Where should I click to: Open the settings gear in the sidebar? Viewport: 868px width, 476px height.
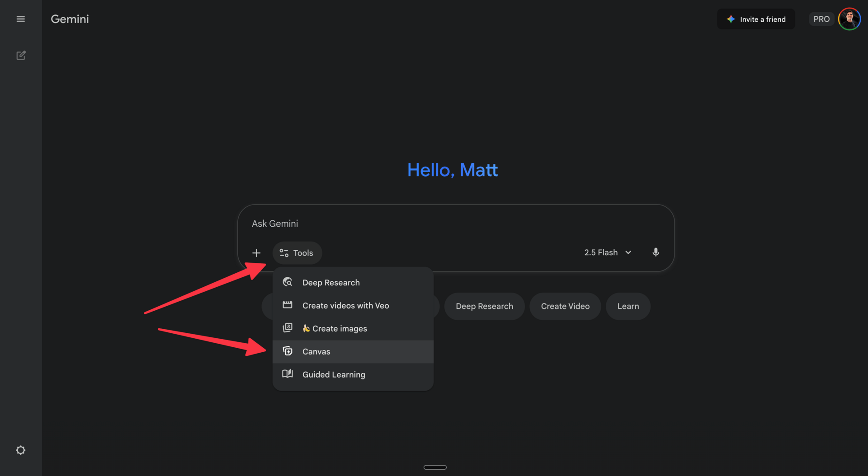click(x=21, y=450)
